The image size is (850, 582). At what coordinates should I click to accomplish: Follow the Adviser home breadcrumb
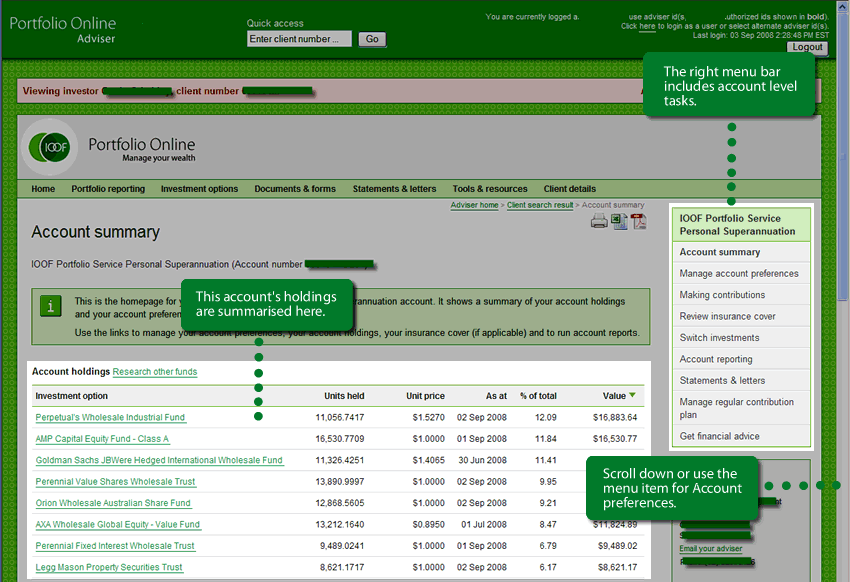[x=474, y=205]
